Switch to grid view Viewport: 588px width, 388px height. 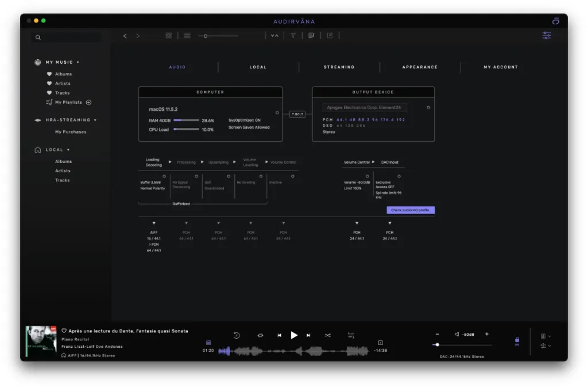[168, 36]
